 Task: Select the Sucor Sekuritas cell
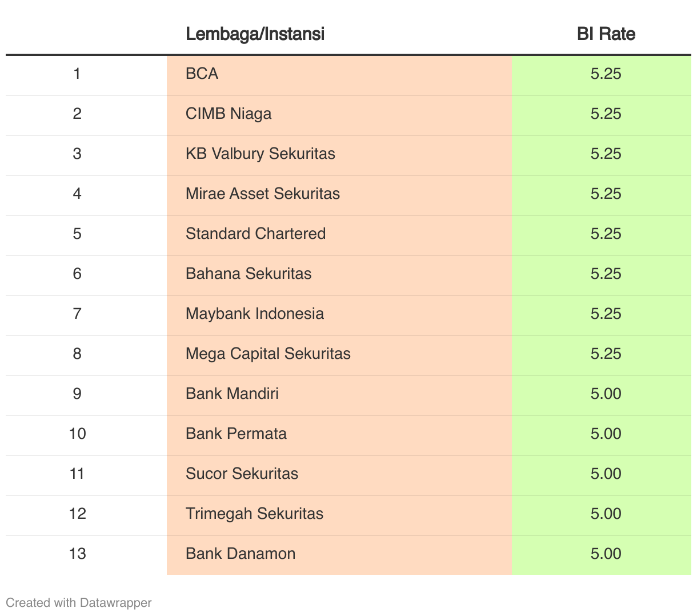(x=242, y=474)
